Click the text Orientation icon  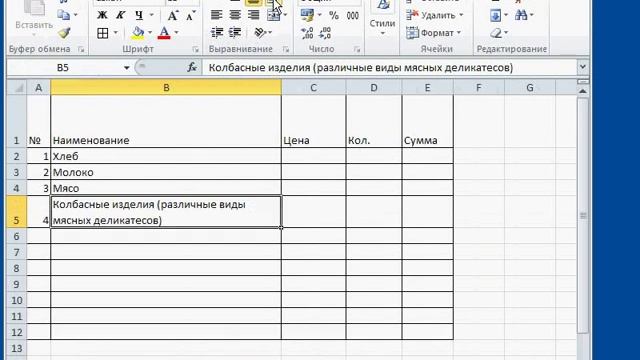point(260,33)
